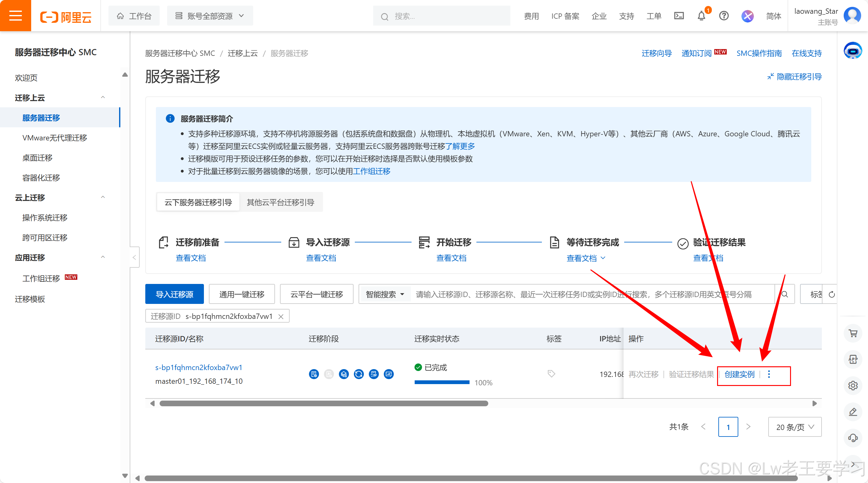Image resolution: width=868 pixels, height=483 pixels.
Task: Collapse the 迁移上云 section
Action: coord(103,97)
